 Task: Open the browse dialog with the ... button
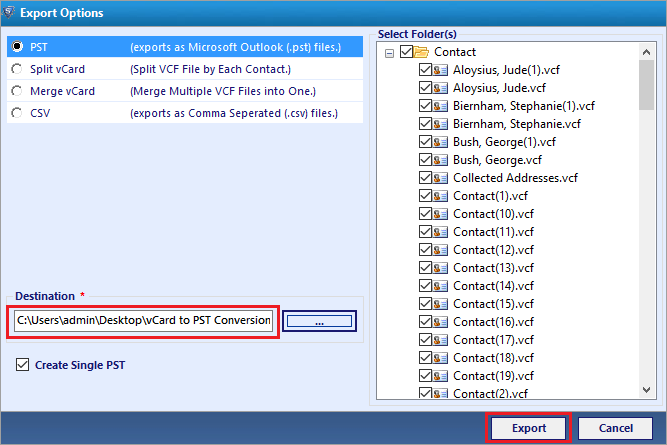[319, 321]
